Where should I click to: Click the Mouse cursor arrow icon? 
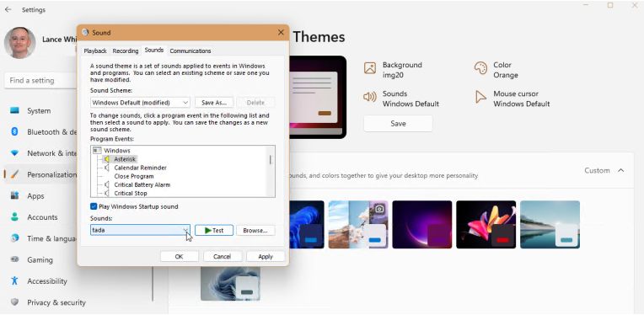tap(480, 97)
